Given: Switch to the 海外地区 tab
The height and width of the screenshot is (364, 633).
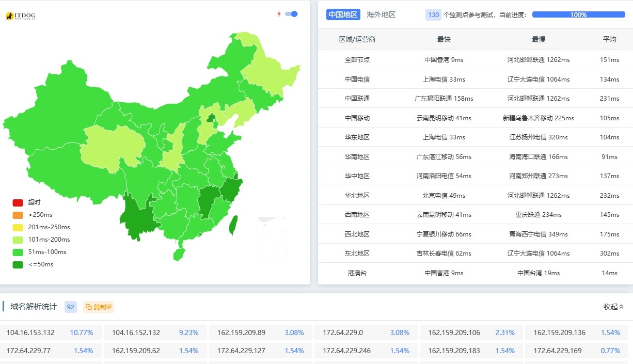Looking at the screenshot, I should tap(381, 14).
